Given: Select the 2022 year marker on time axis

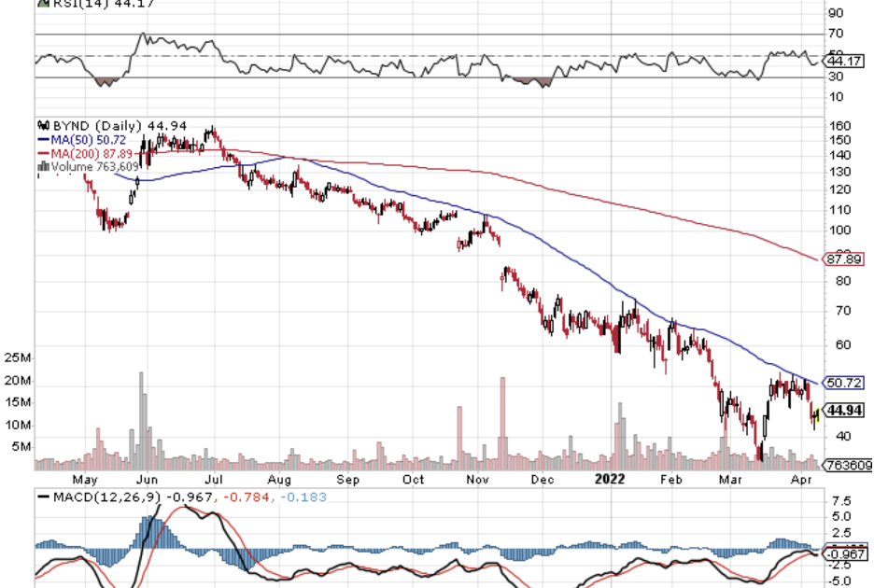Looking at the screenshot, I should 610,479.
